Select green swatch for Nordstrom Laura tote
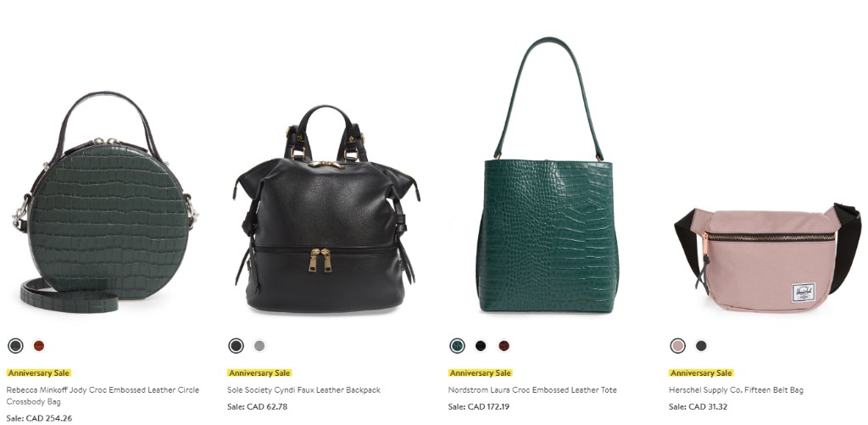 457,346
